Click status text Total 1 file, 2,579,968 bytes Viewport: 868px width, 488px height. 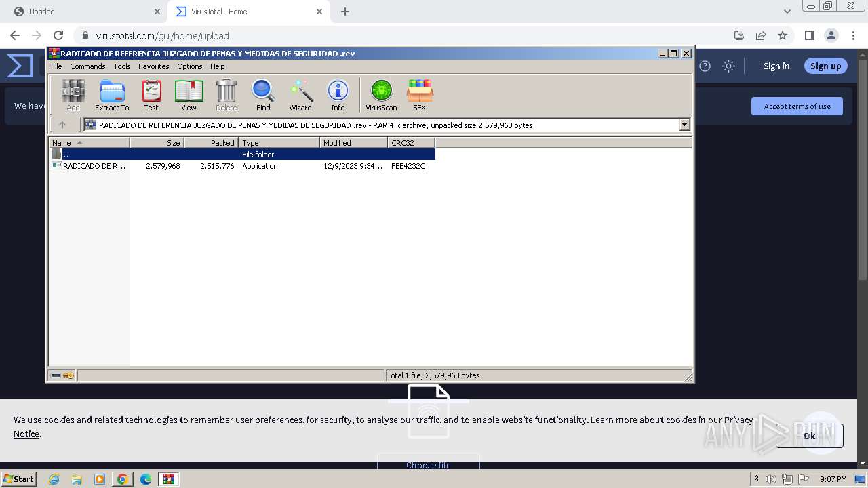pos(433,375)
